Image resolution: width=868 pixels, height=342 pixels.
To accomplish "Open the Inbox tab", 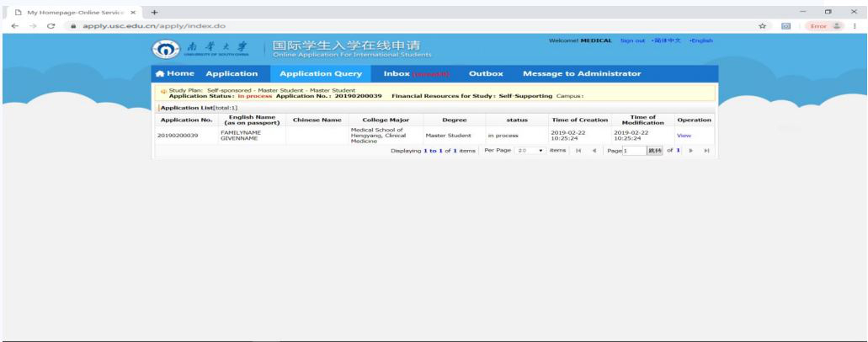I will tap(411, 74).
